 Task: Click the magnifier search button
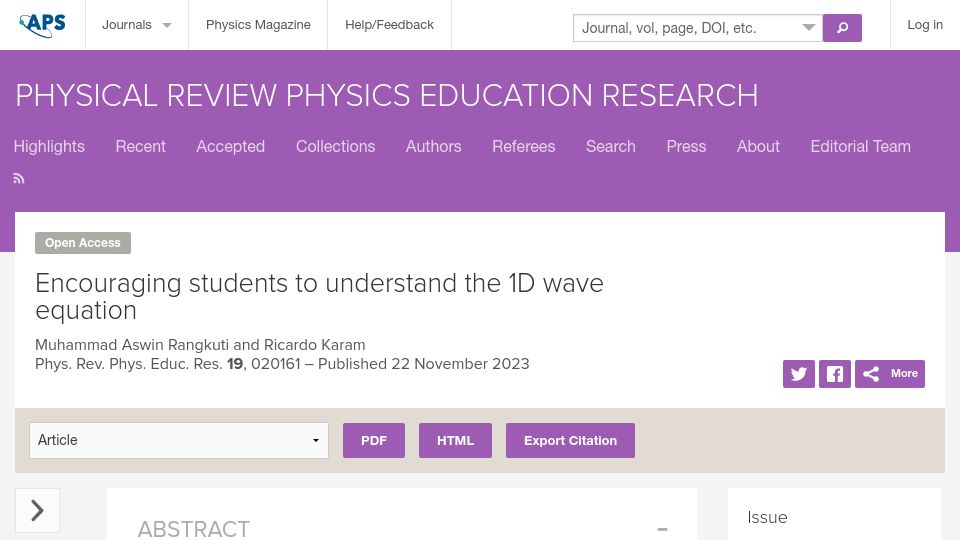coord(842,28)
